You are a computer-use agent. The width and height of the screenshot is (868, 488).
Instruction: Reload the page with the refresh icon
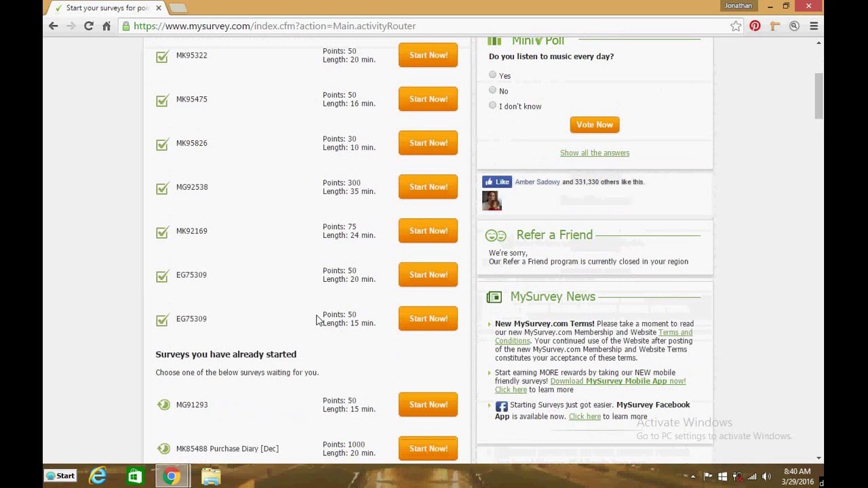(88, 26)
